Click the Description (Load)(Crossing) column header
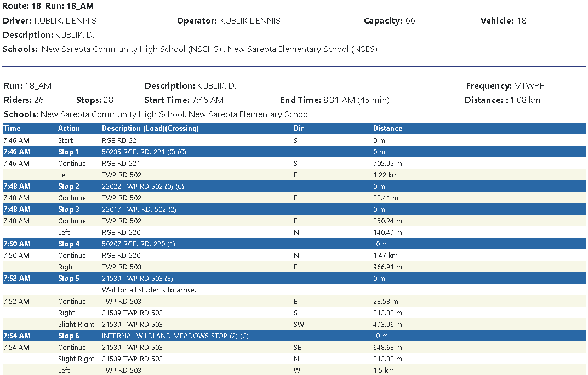 pyautogui.click(x=150, y=128)
